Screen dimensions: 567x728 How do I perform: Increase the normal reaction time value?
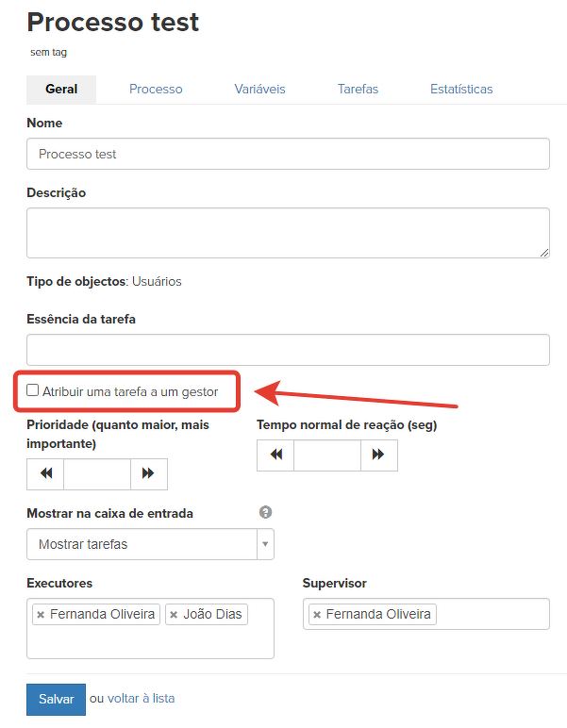(378, 455)
